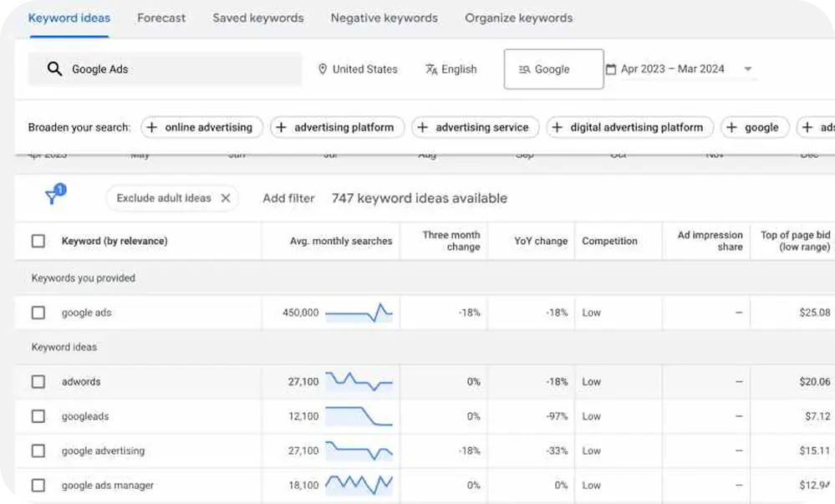Sort by YoY change column

coord(541,241)
